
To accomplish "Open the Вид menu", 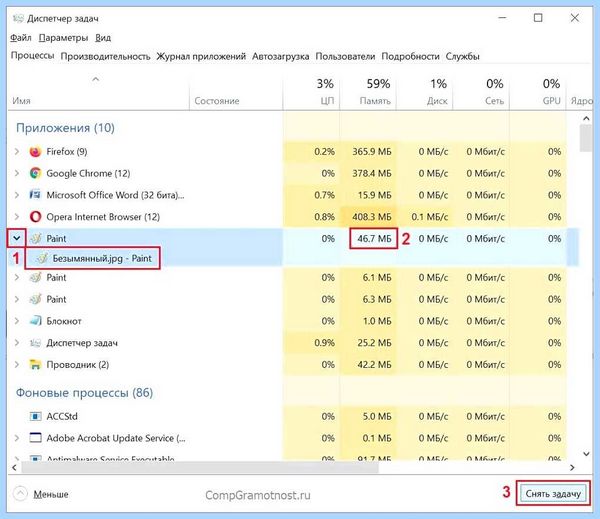I will click(x=103, y=38).
